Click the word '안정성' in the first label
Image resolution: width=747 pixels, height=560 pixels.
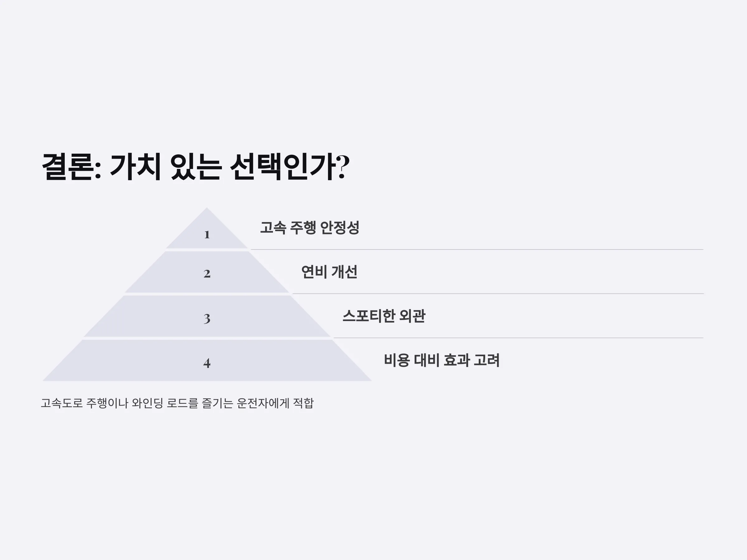point(339,227)
